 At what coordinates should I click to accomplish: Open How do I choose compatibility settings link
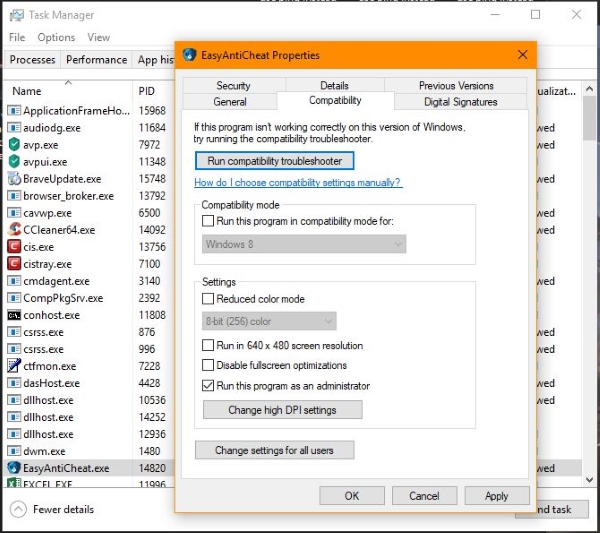[298, 183]
